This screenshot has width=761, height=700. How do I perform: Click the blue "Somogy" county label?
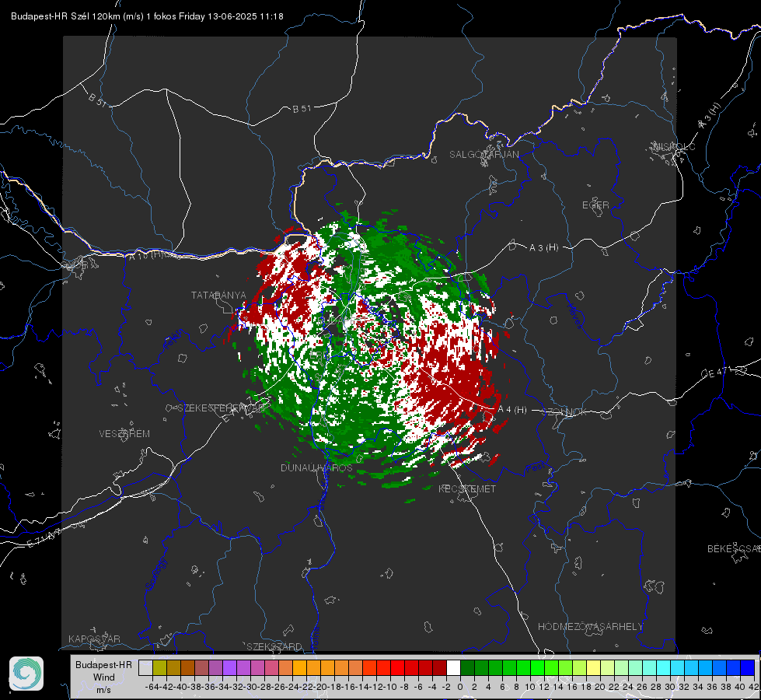click(x=155, y=574)
